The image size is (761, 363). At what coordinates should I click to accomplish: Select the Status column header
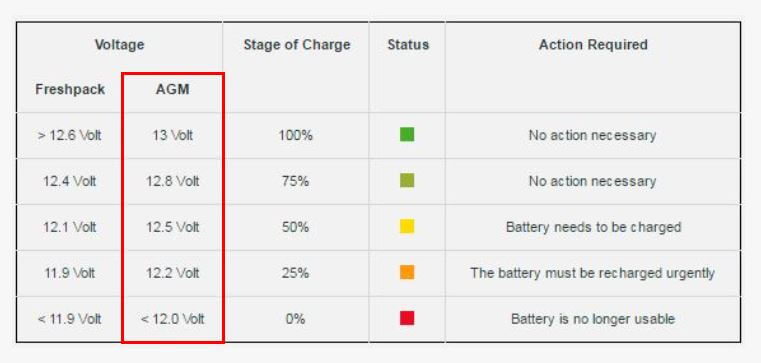pos(408,45)
